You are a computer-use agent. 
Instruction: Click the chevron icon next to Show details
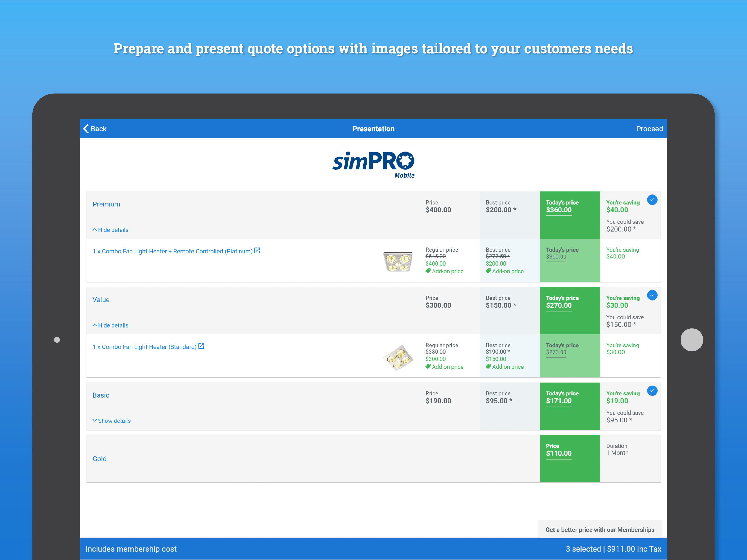pyautogui.click(x=95, y=420)
